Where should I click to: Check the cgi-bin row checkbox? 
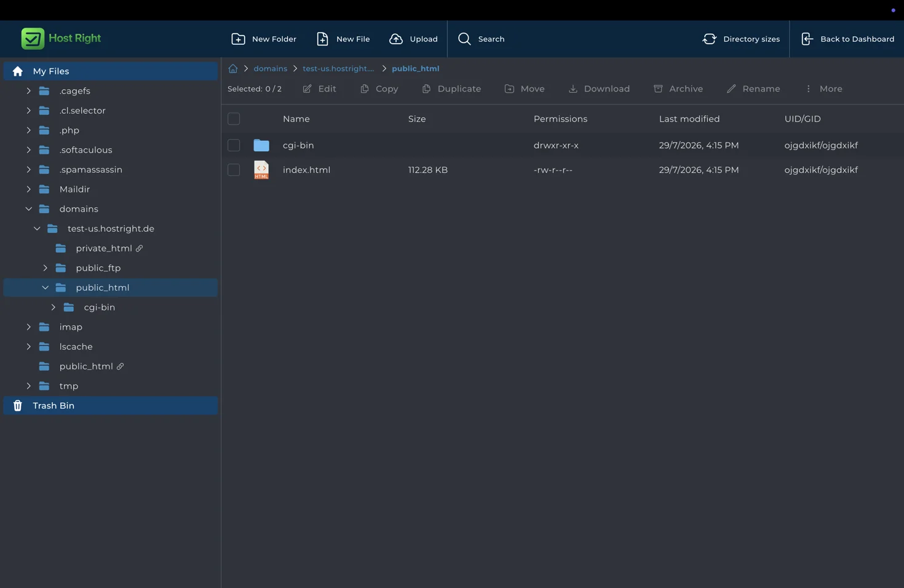[x=234, y=145]
